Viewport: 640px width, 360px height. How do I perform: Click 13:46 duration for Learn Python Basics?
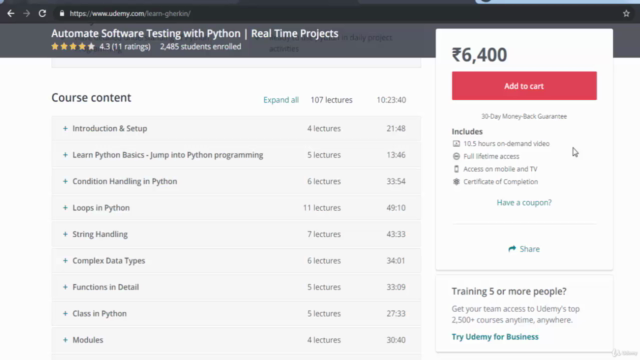click(x=396, y=155)
